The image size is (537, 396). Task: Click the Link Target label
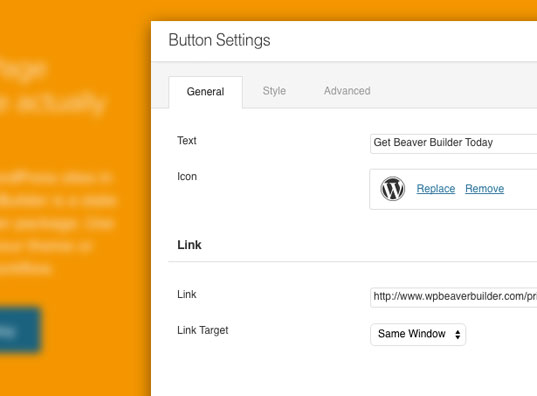[x=203, y=330]
